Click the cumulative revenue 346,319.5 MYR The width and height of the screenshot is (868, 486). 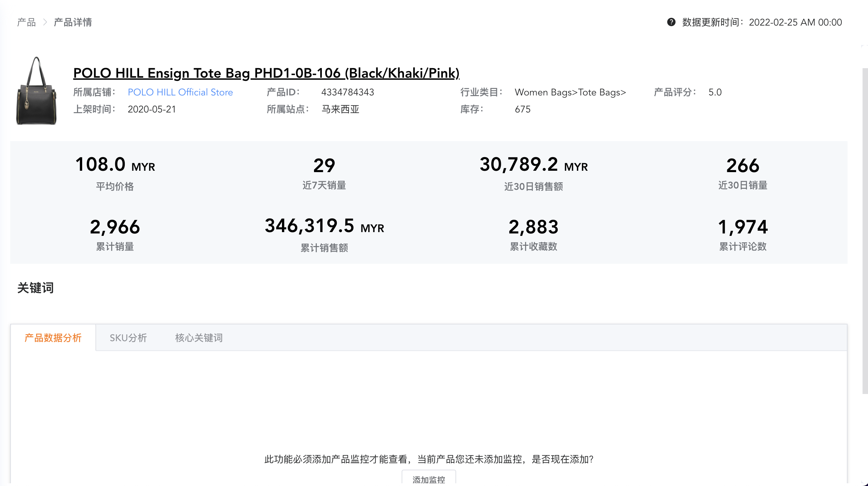tap(324, 226)
